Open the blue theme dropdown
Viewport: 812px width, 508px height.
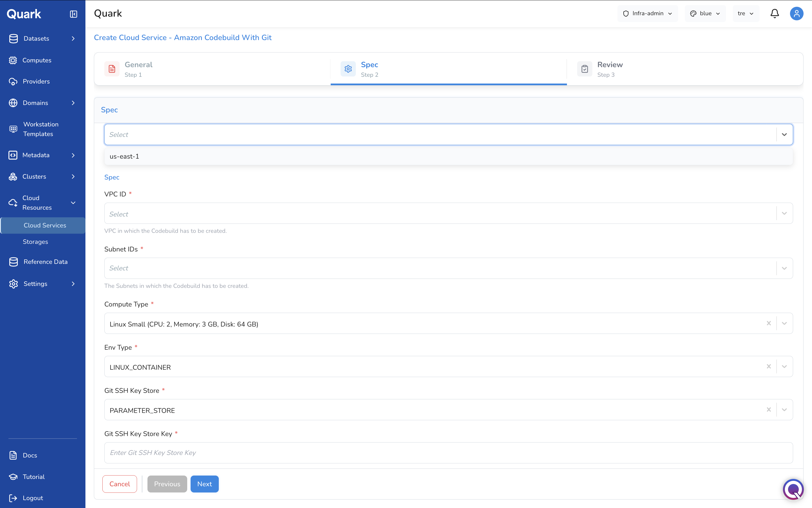coord(705,14)
